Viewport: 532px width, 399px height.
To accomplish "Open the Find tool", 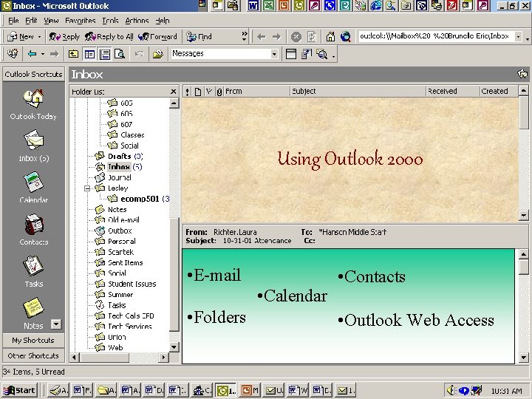I will pos(199,36).
